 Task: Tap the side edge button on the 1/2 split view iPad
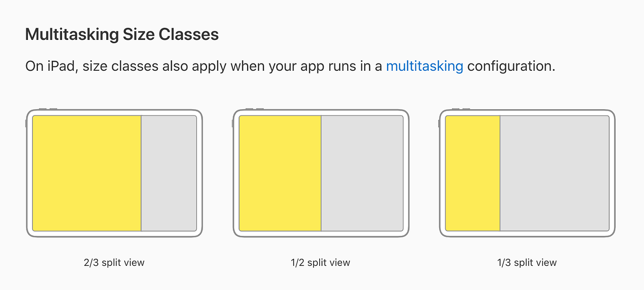[x=232, y=123]
